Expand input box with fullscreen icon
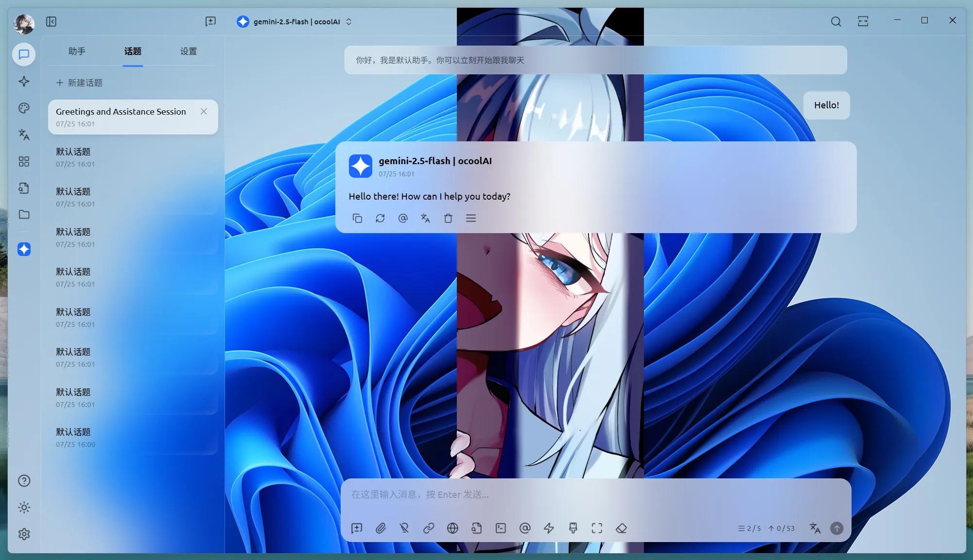 pos(597,528)
